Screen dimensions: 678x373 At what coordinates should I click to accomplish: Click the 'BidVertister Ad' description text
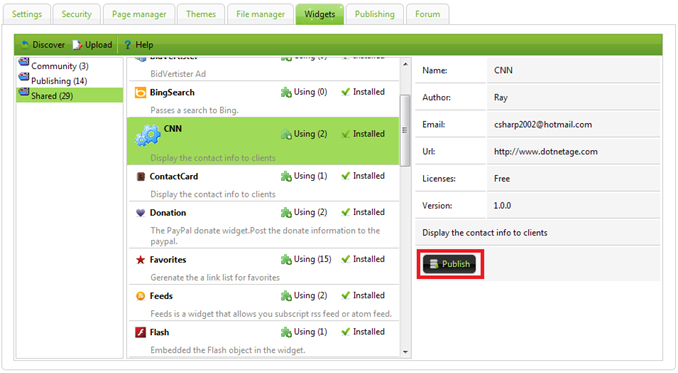tap(178, 74)
